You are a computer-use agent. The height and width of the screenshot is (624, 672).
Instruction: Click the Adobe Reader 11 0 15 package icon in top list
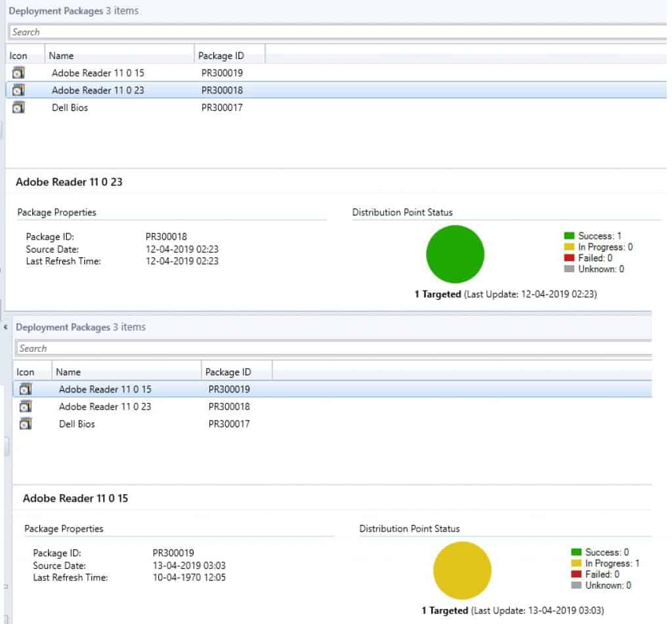[x=18, y=73]
